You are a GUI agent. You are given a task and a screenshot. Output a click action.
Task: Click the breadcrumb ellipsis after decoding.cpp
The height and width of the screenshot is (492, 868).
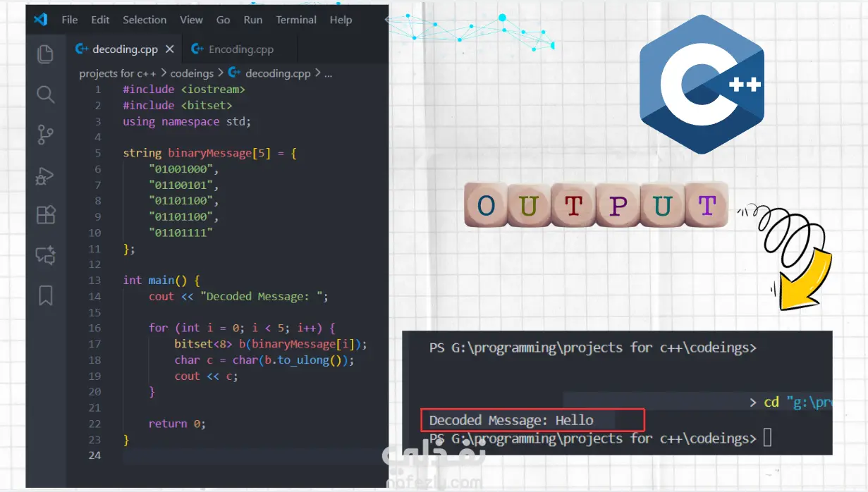point(328,73)
